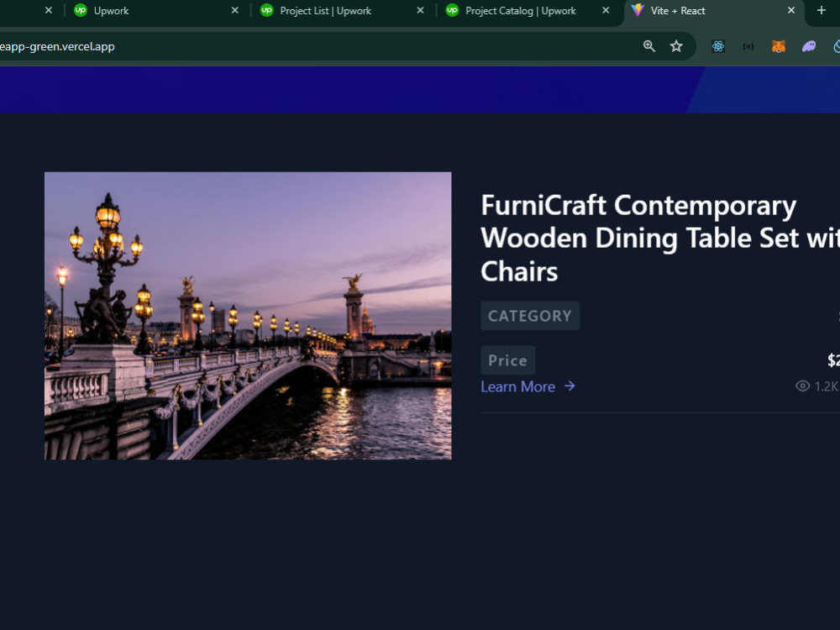The image size is (840, 630).
Task: Click the address bar URL
Action: click(57, 46)
